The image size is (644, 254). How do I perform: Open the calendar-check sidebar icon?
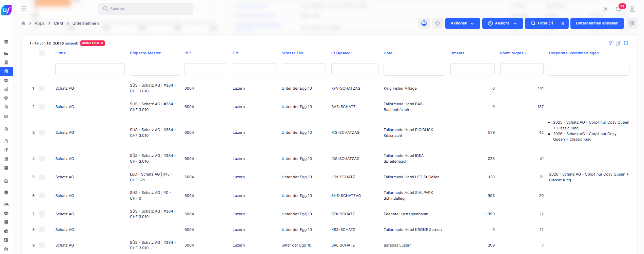[x=6, y=249]
